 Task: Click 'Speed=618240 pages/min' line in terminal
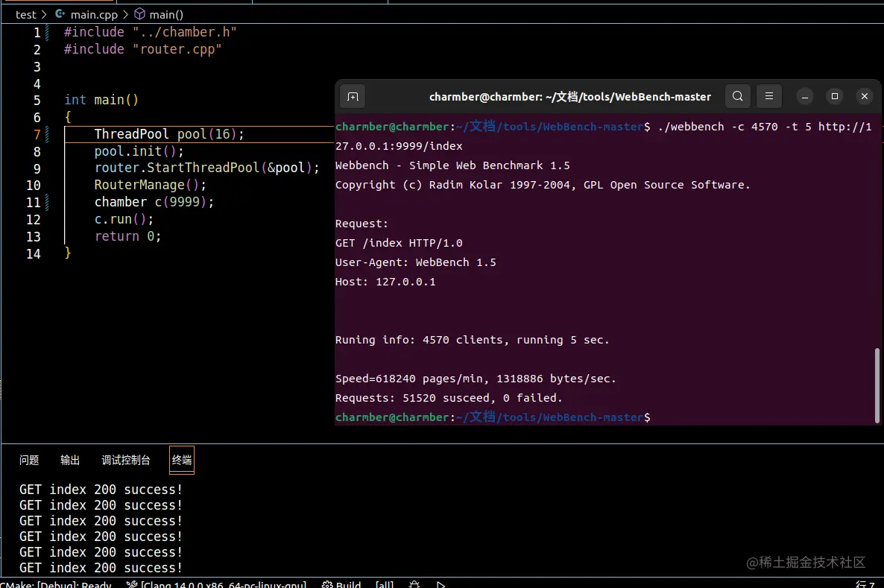(476, 379)
